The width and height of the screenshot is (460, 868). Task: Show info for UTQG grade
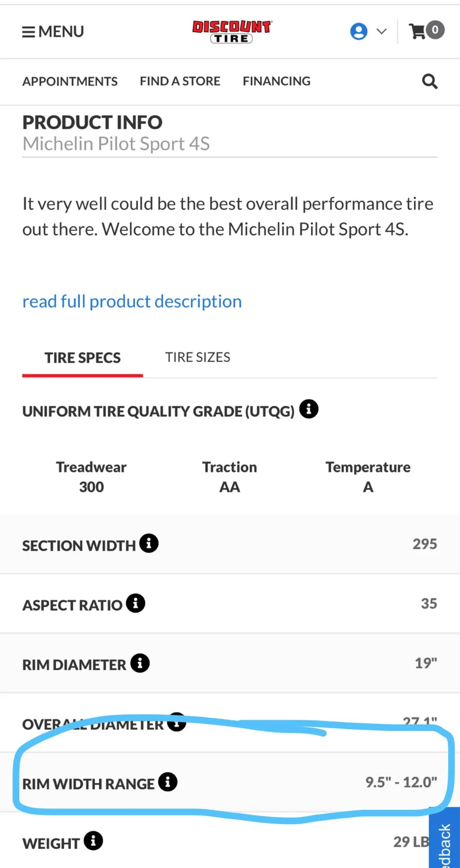point(309,409)
